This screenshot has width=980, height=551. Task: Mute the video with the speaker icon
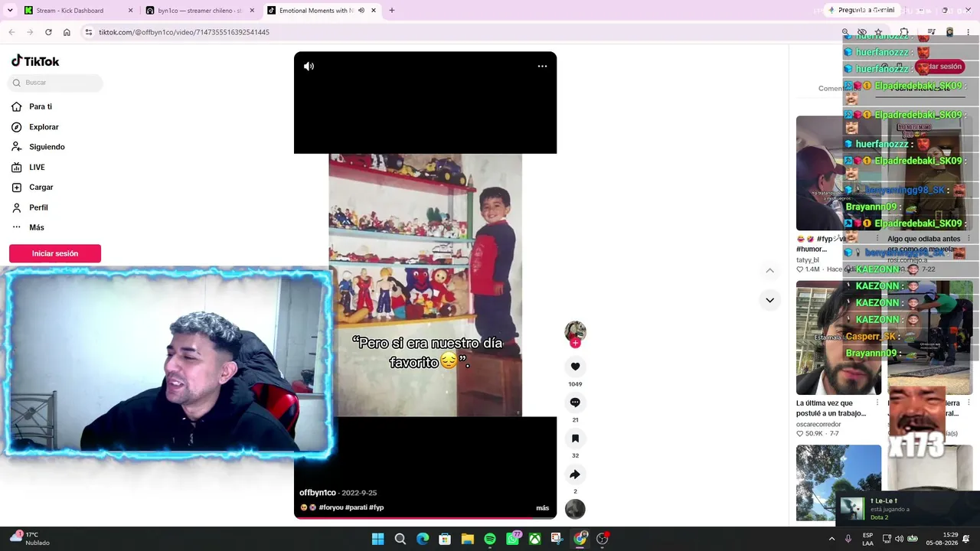point(309,67)
